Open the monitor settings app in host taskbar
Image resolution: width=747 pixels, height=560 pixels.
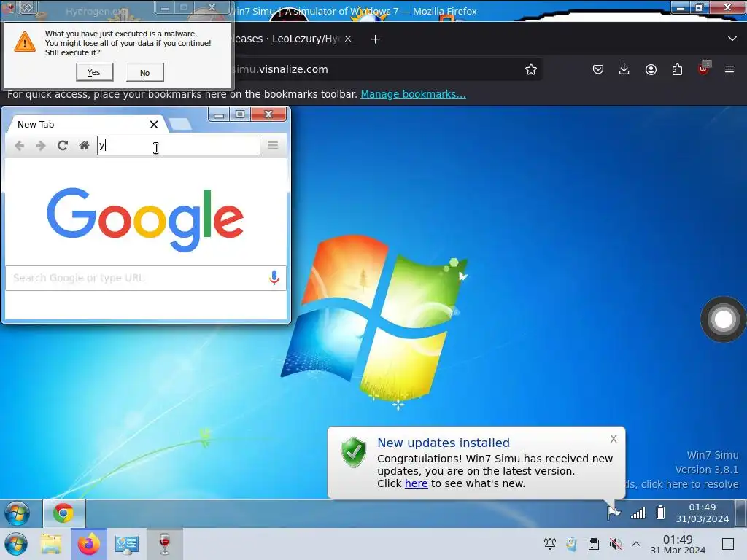(127, 544)
